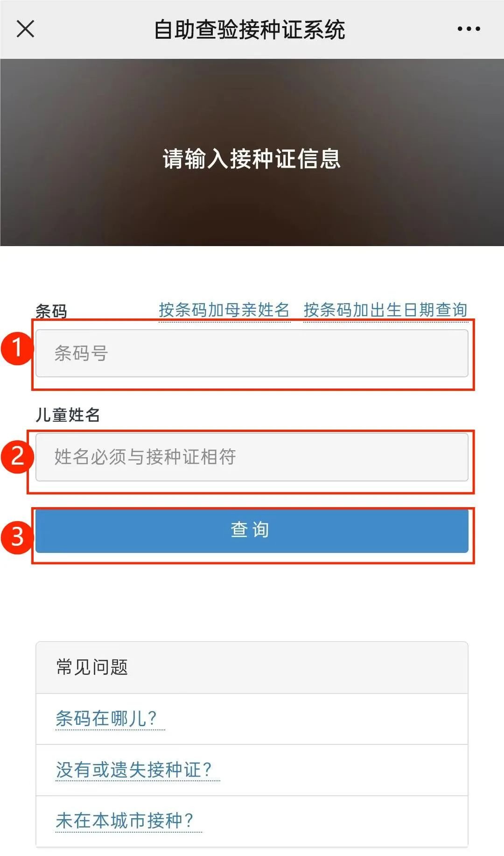Open the three-dot more options menu
This screenshot has width=504, height=856.
pyautogui.click(x=469, y=29)
